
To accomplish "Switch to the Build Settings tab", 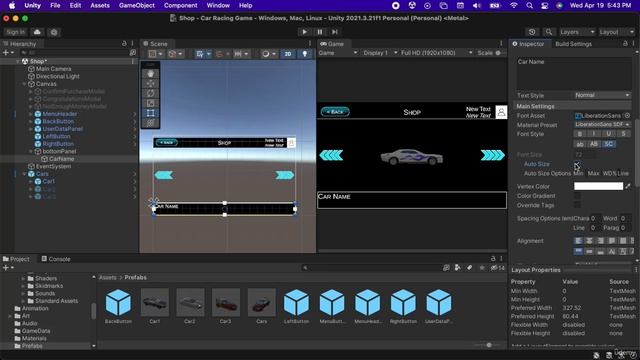I will pyautogui.click(x=573, y=44).
